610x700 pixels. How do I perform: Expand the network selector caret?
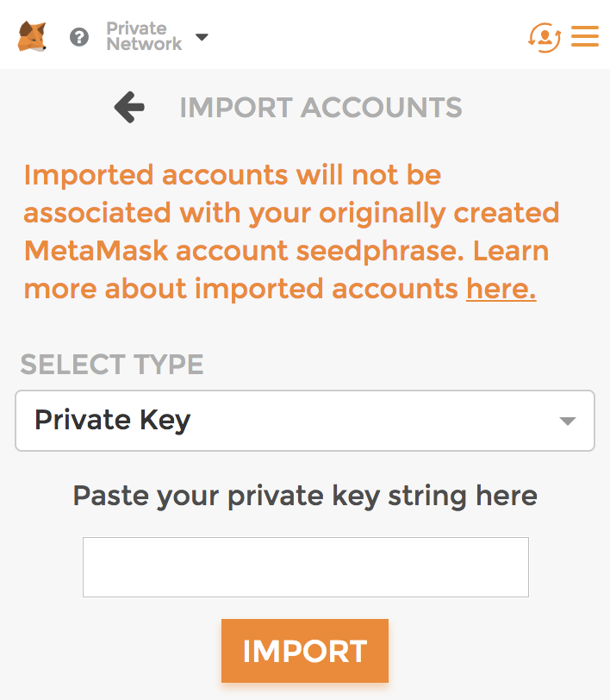click(202, 37)
